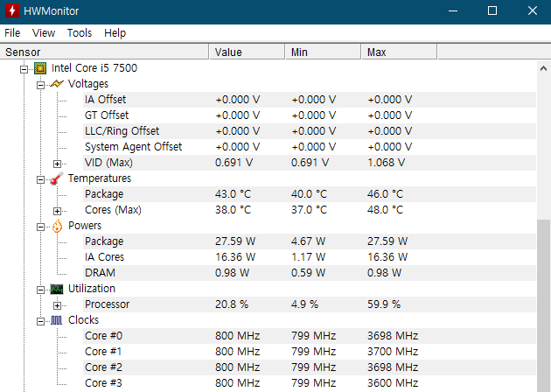Screen dimensions: 551x392
Task: Minimize the HWMonitor window
Action: 453,10
